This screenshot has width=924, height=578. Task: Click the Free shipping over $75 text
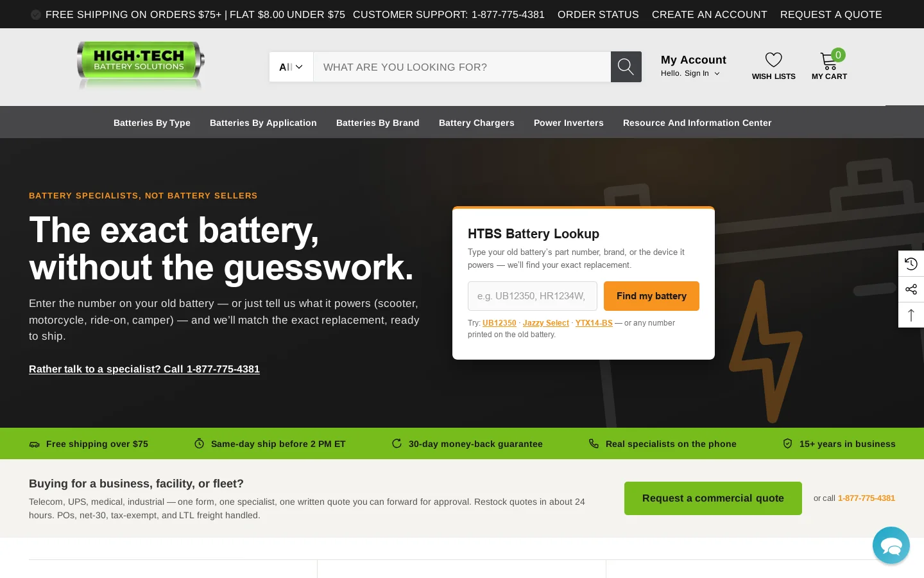(x=97, y=444)
